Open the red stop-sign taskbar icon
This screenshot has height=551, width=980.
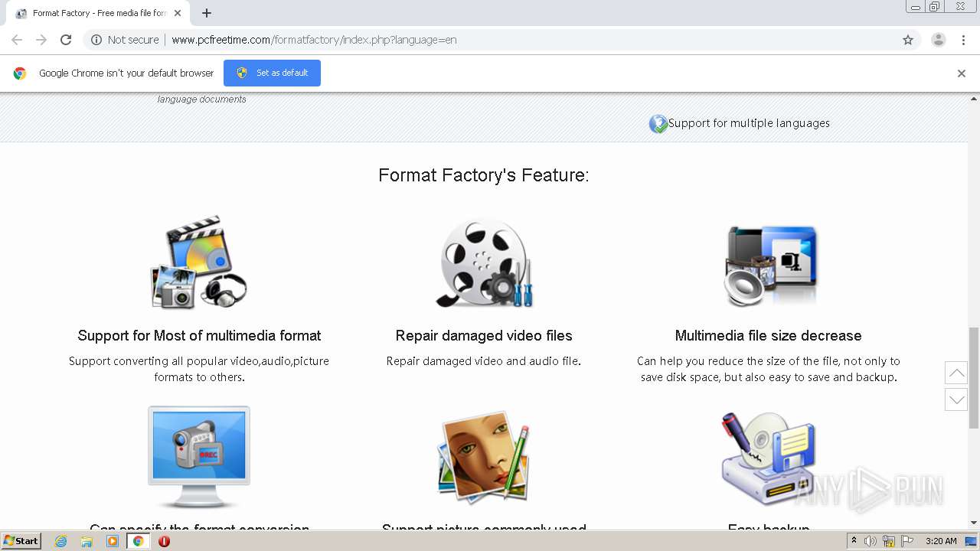point(164,541)
